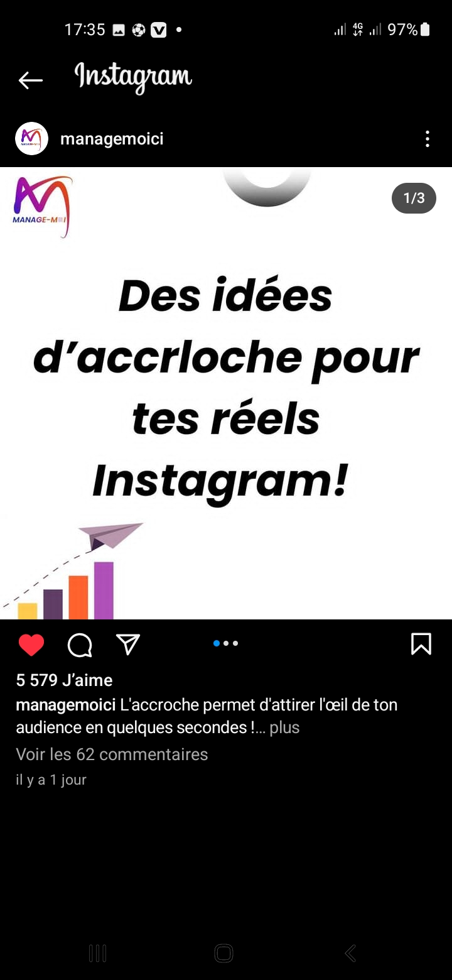Tap the Android navigation back chevron
452x980 pixels.
(x=351, y=953)
